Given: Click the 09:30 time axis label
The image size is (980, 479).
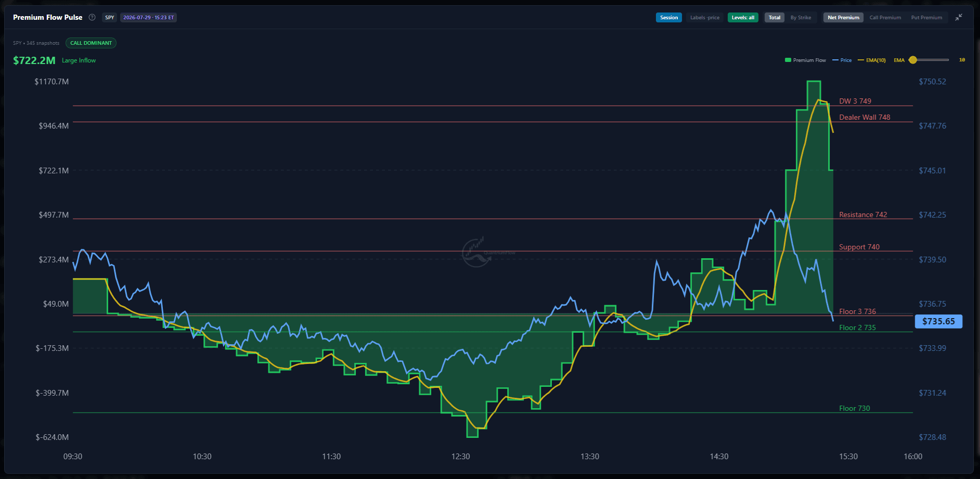Looking at the screenshot, I should (x=73, y=457).
